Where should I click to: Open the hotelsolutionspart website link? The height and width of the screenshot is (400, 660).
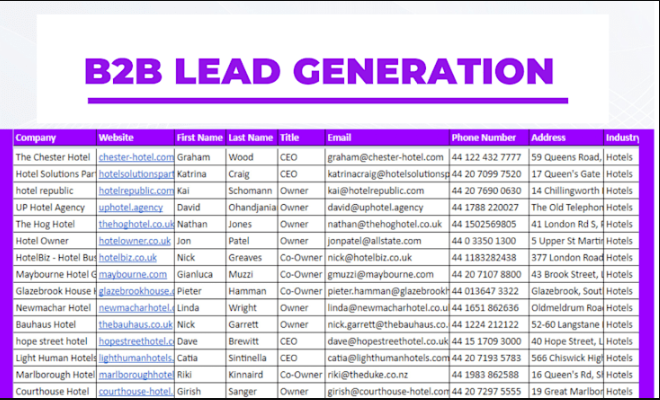136,174
